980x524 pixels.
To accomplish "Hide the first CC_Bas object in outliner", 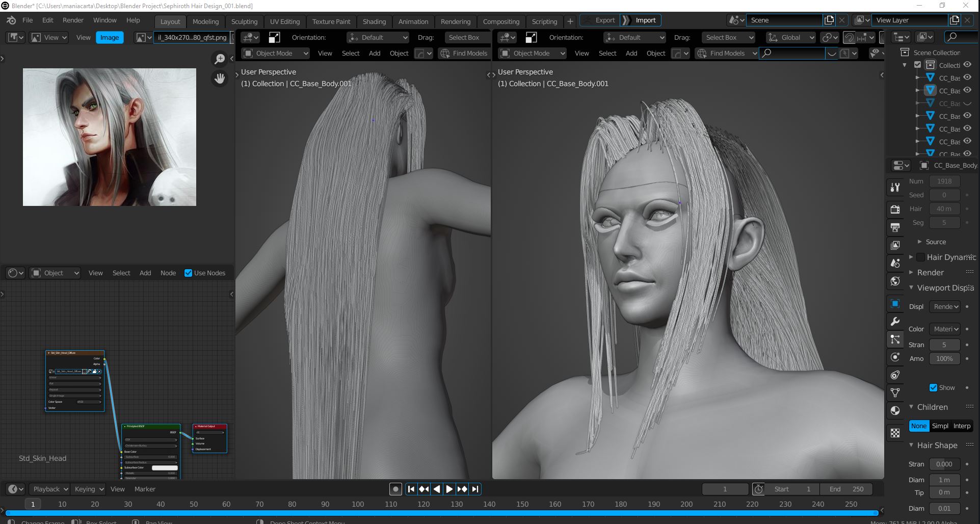I will click(967, 77).
